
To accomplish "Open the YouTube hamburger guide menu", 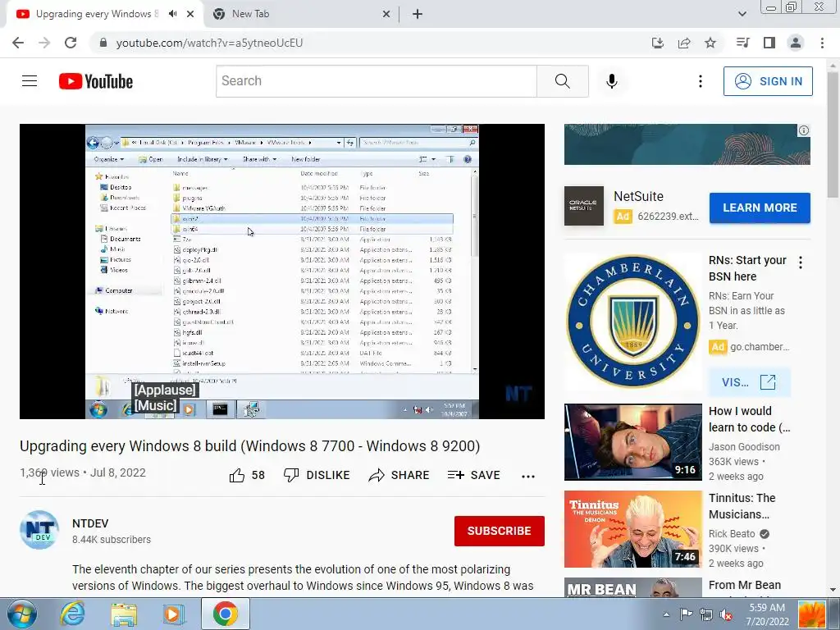I will click(x=30, y=81).
